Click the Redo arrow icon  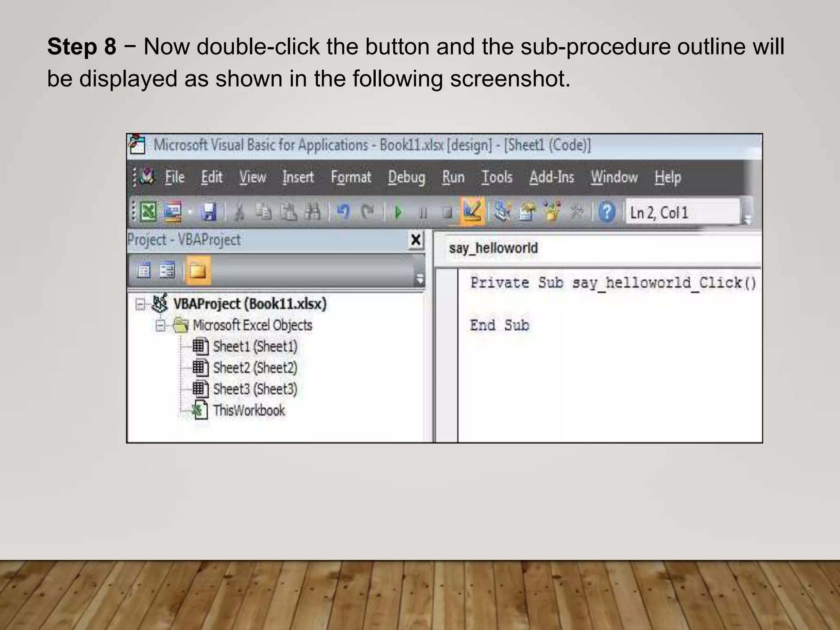click(x=367, y=212)
